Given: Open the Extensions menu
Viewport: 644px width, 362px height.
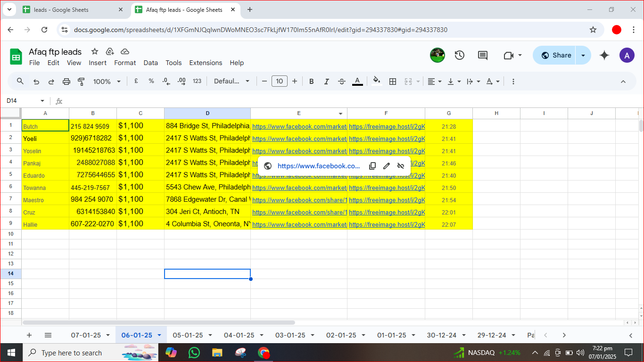Looking at the screenshot, I should click(x=206, y=63).
